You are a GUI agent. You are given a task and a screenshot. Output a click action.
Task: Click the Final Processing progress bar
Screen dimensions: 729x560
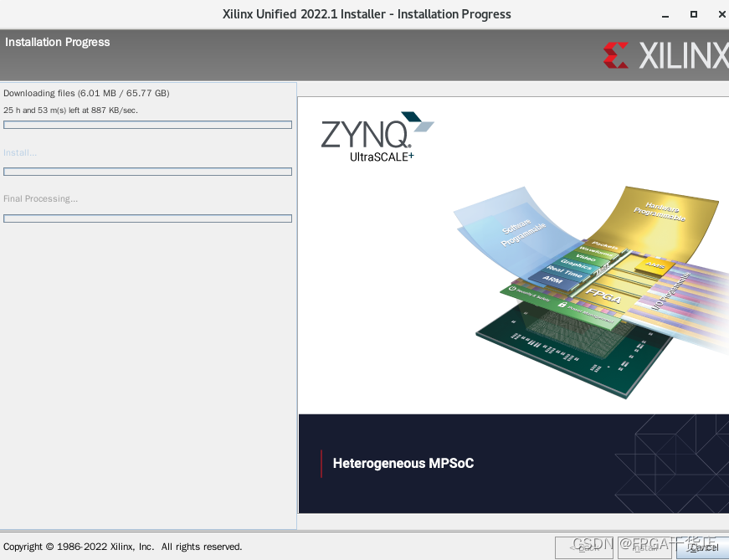click(x=148, y=218)
